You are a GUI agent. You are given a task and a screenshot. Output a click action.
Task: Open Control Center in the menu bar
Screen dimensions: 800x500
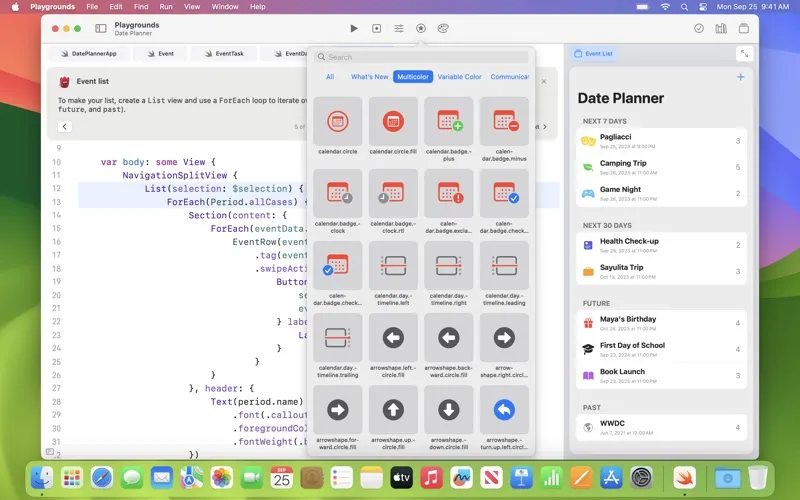(x=703, y=7)
